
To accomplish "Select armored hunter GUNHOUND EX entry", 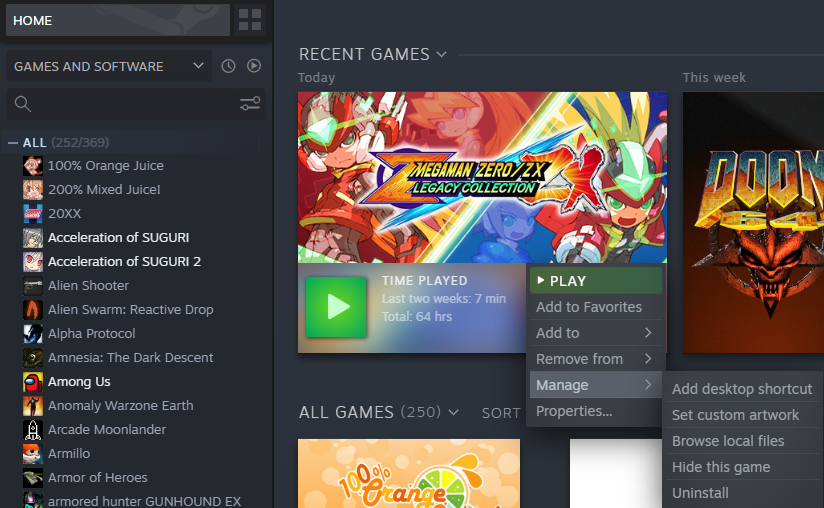I will tap(145, 501).
